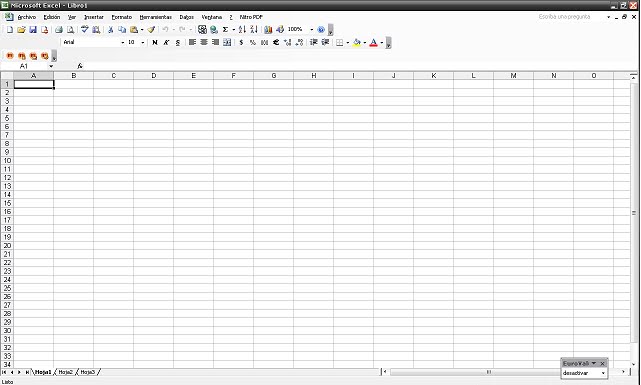Print the sheet with the printer icon
641x385 pixels.
pyautogui.click(x=59, y=29)
